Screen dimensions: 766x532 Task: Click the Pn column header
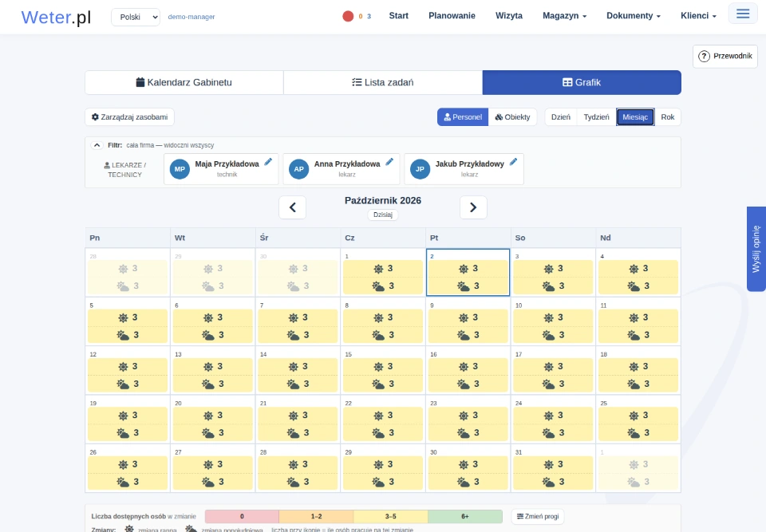point(128,238)
